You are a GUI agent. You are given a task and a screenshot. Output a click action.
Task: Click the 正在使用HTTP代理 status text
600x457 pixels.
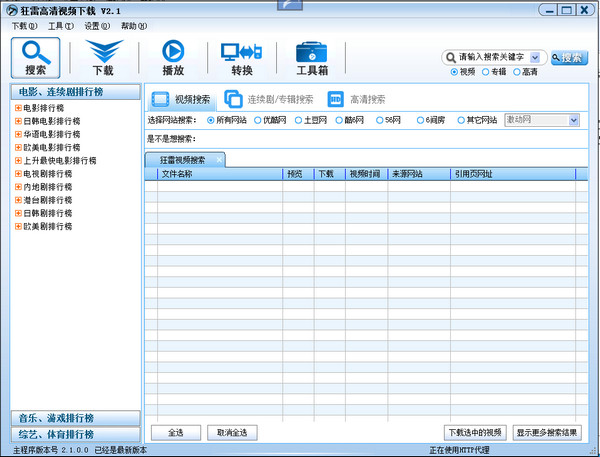coord(459,450)
